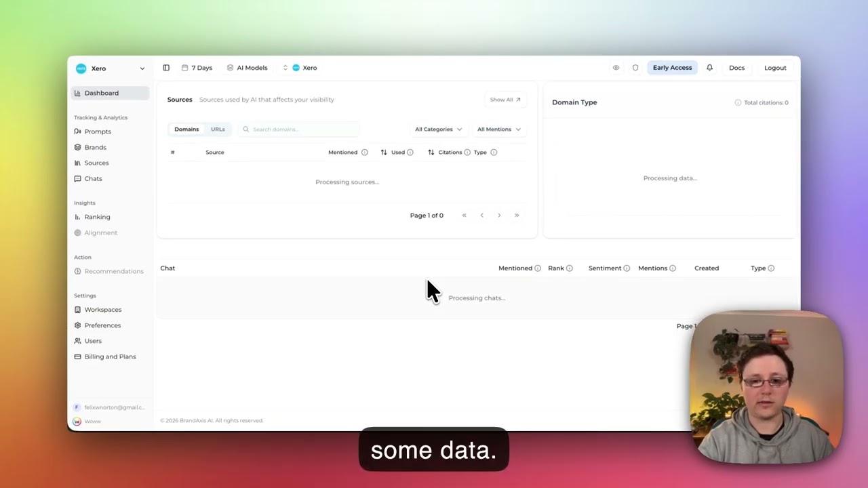Click the search magnifier icon in domains field
The height and width of the screenshot is (488, 868).
(x=245, y=129)
